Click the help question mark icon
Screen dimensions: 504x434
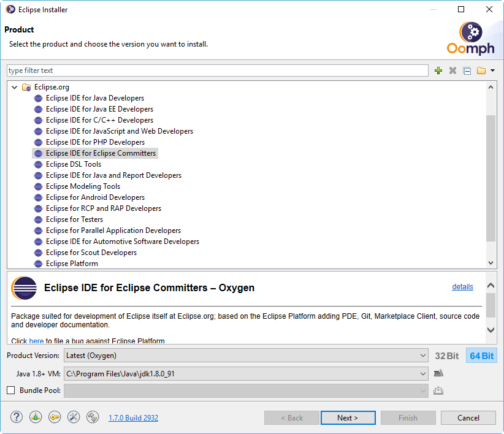tap(17, 417)
